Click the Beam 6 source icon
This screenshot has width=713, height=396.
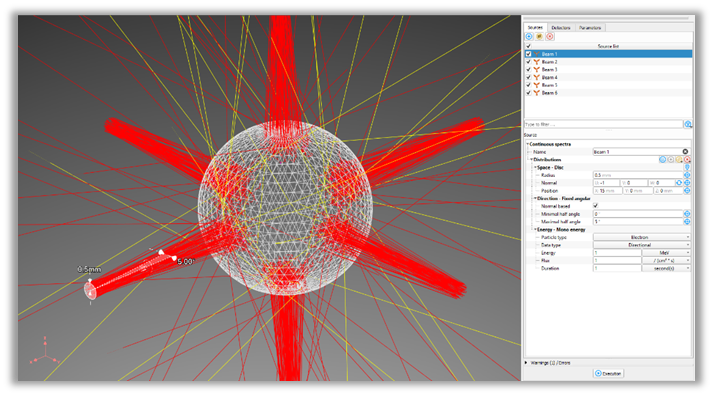coord(537,93)
